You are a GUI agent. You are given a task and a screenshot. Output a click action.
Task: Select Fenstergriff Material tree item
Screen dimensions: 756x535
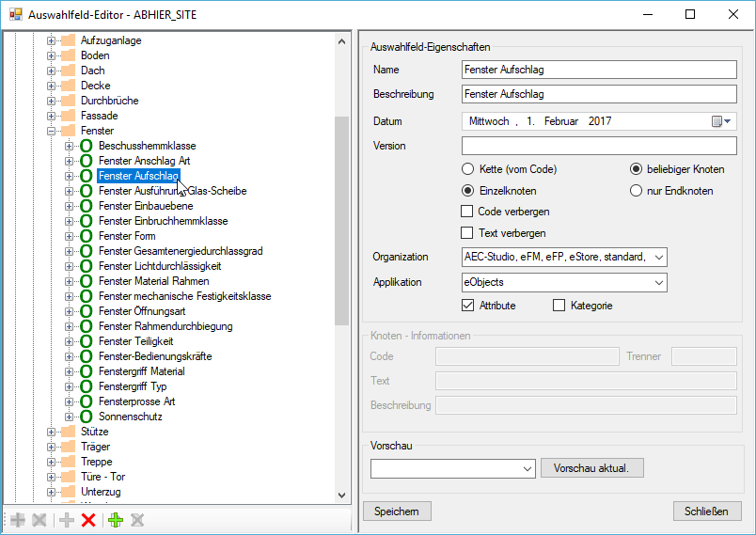pyautogui.click(x=142, y=371)
